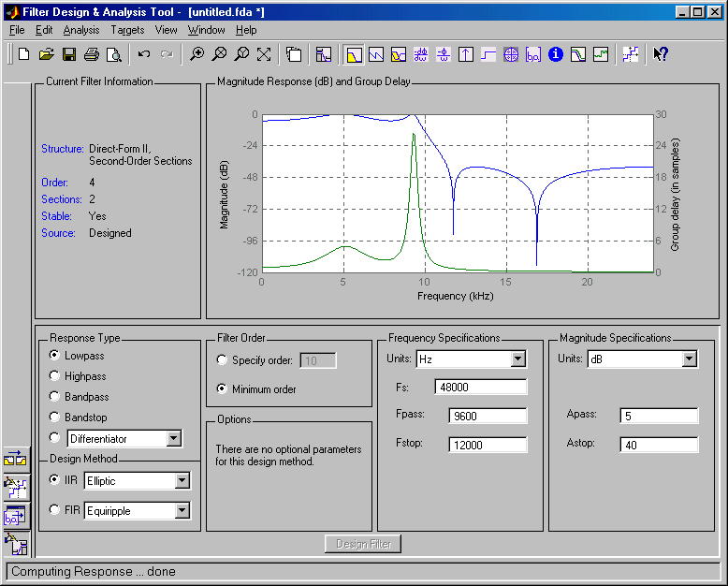Viewport: 728px width, 586px height.
Task: Click the Print icon in toolbar
Action: (92, 54)
